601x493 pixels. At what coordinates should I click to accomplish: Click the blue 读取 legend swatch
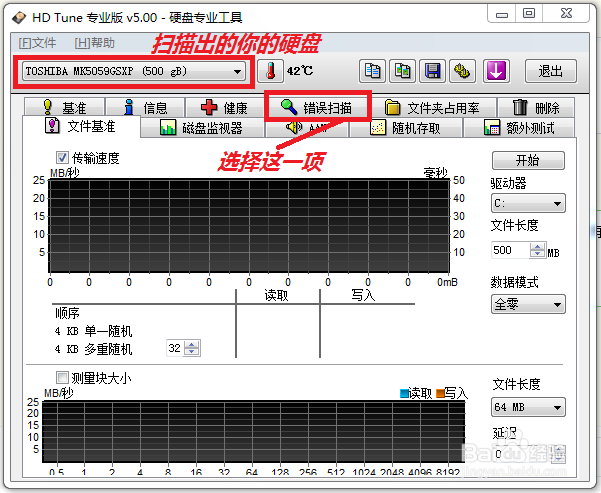(x=404, y=393)
